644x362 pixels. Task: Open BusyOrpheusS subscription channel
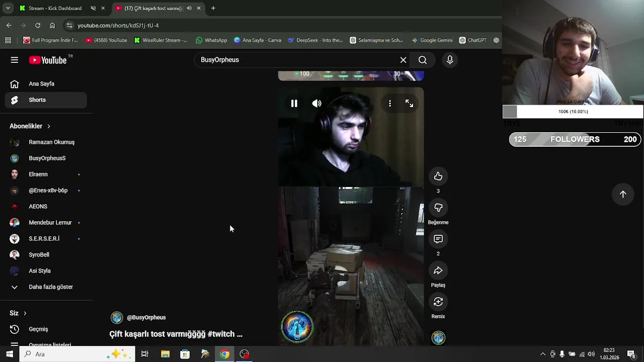coord(46,158)
